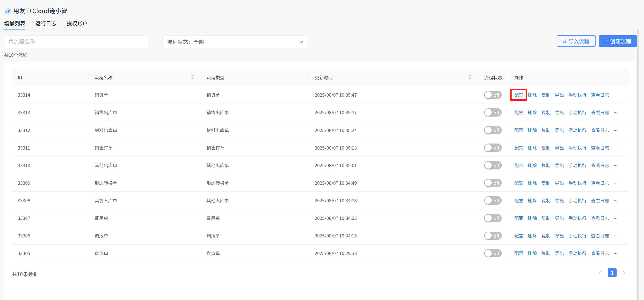View 查看日志 for 销货单

coord(600,95)
